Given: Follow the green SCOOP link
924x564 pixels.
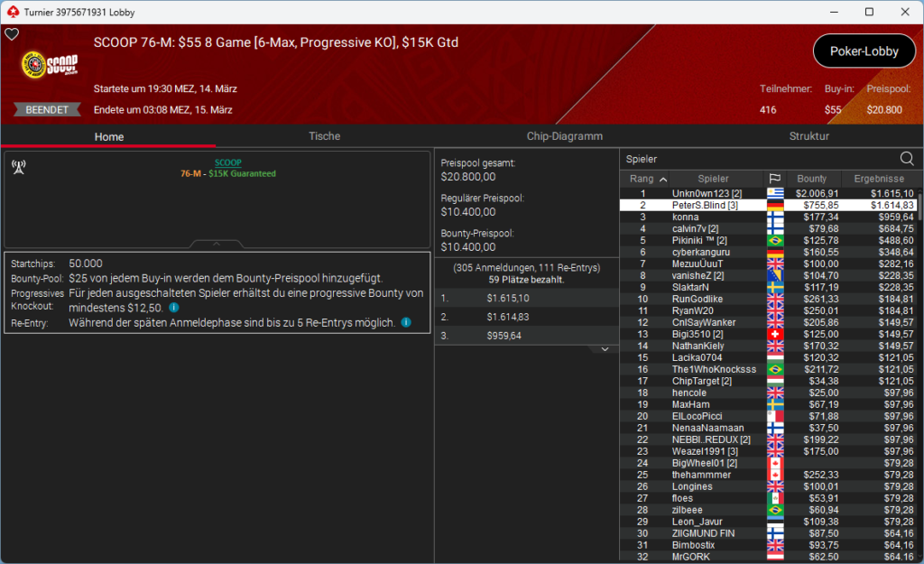Looking at the screenshot, I should click(227, 162).
